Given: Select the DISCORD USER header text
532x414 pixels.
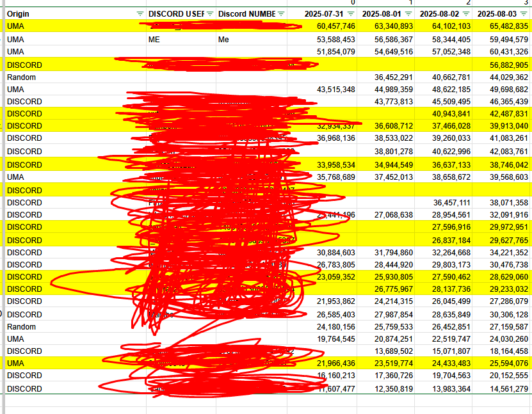Looking at the screenshot, I should [177, 14].
